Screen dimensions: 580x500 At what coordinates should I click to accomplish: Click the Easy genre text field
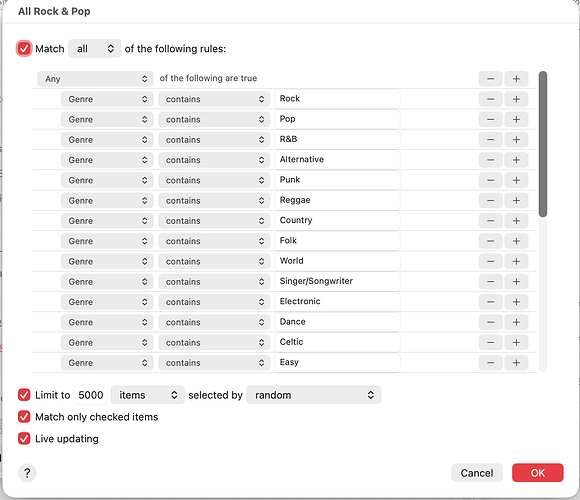pyautogui.click(x=337, y=362)
